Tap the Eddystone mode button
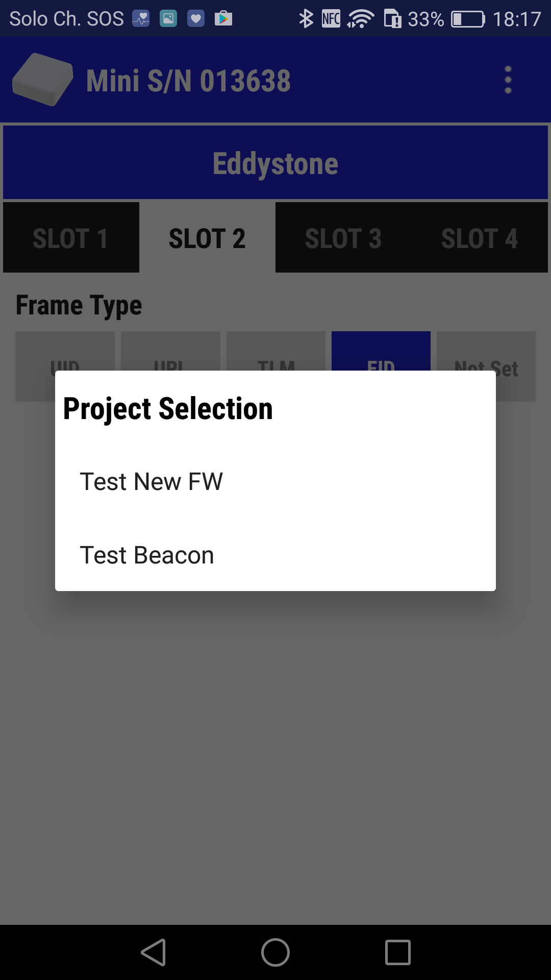Image resolution: width=551 pixels, height=980 pixels. tap(275, 163)
